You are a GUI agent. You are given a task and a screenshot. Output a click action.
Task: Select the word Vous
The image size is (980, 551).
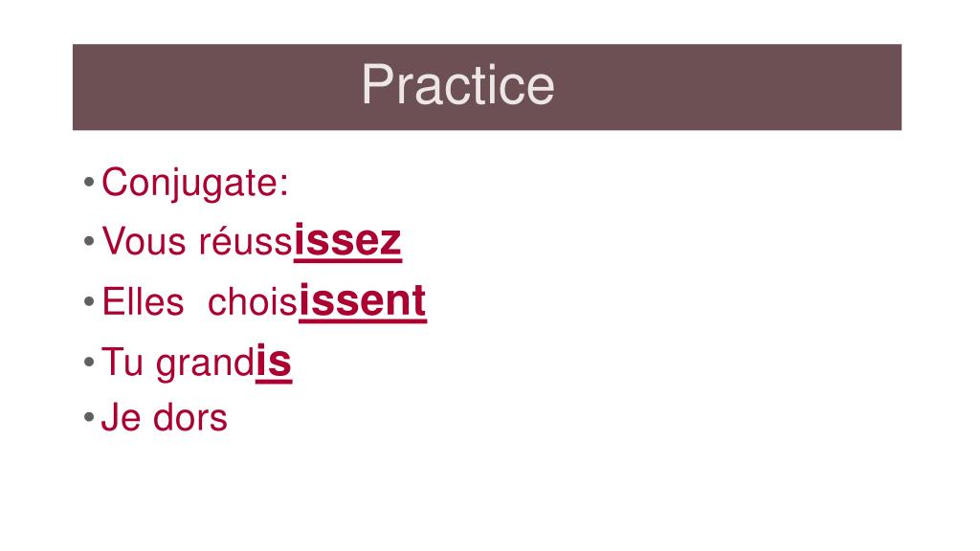[144, 241]
